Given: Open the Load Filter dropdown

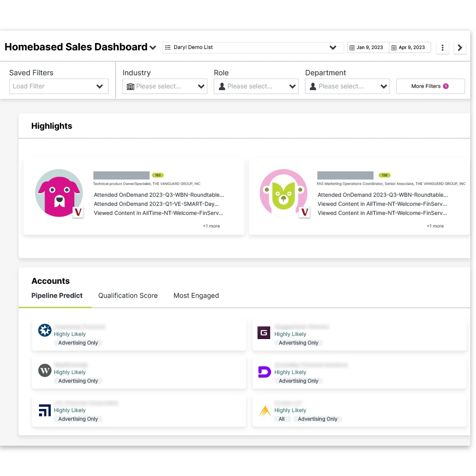Looking at the screenshot, I should 58,86.
